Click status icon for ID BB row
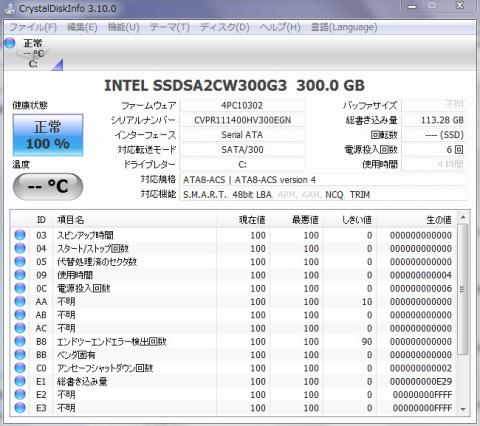The width and height of the screenshot is (480, 426). tap(20, 355)
